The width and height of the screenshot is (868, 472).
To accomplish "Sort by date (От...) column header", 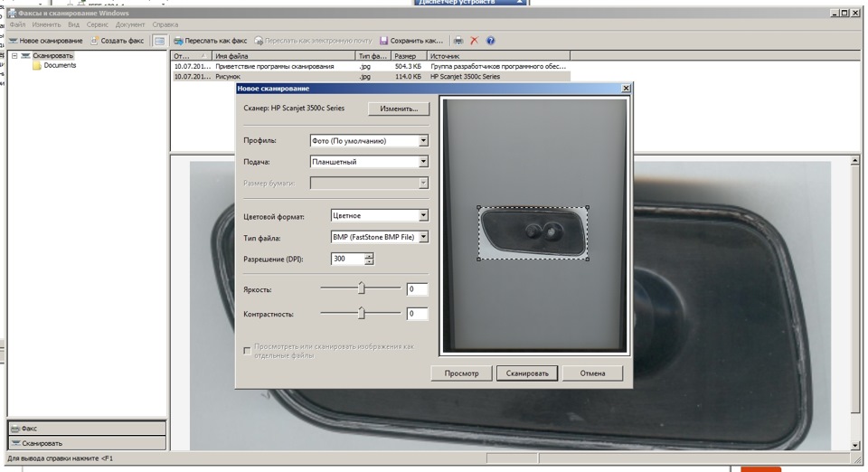I will (192, 56).
